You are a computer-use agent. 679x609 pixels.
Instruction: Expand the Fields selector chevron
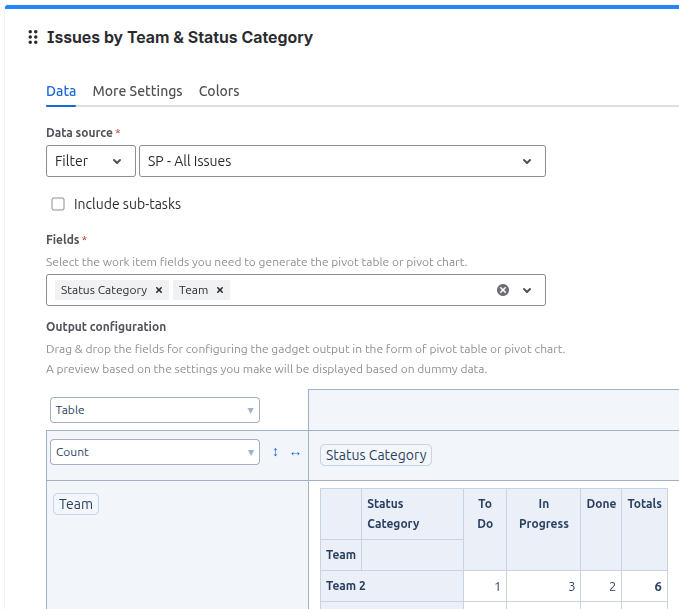pyautogui.click(x=527, y=290)
